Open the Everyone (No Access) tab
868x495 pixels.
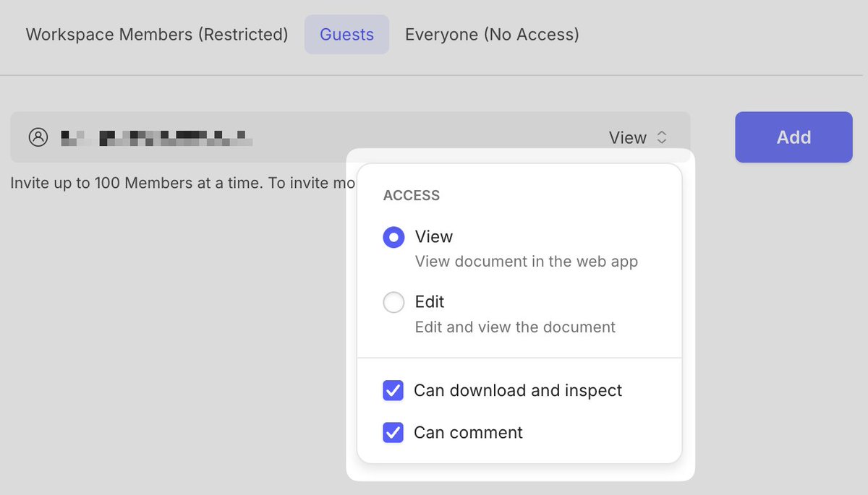pyautogui.click(x=492, y=34)
